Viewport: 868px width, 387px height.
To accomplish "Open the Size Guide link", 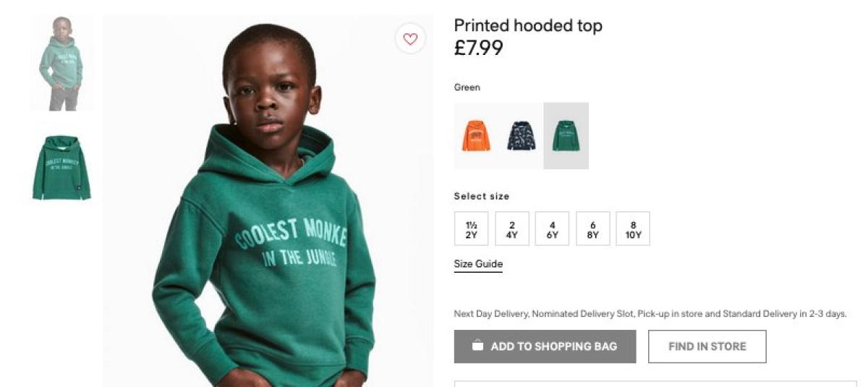I will (x=478, y=264).
